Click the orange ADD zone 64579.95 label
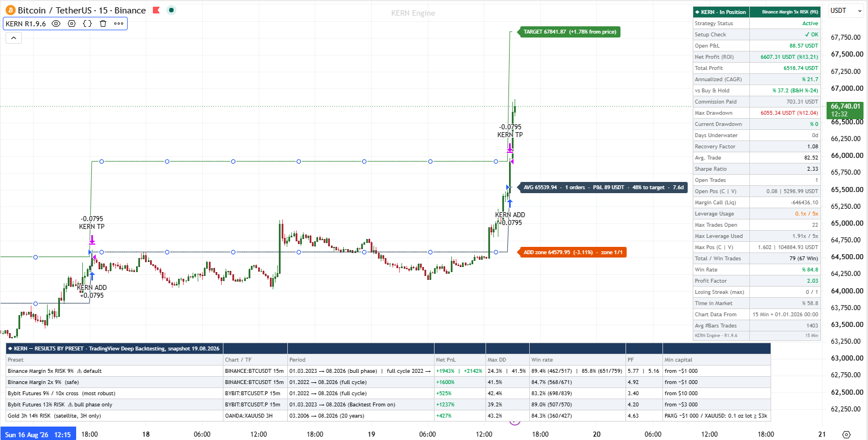868x440 pixels. (572, 252)
